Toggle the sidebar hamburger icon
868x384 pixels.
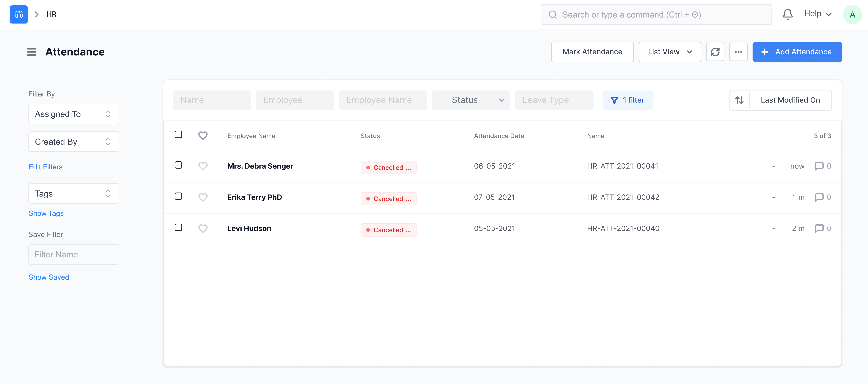point(32,52)
